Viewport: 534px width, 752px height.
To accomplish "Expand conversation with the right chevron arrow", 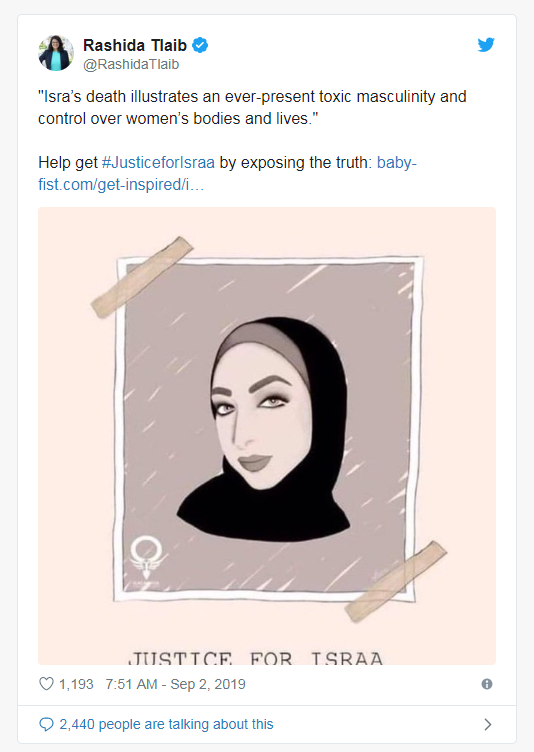I will [x=487, y=724].
